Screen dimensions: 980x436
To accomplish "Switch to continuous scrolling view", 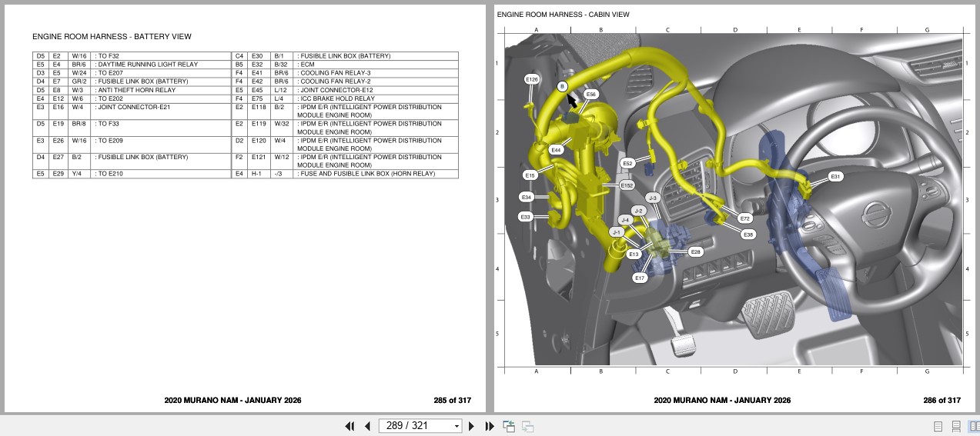I will 956,426.
